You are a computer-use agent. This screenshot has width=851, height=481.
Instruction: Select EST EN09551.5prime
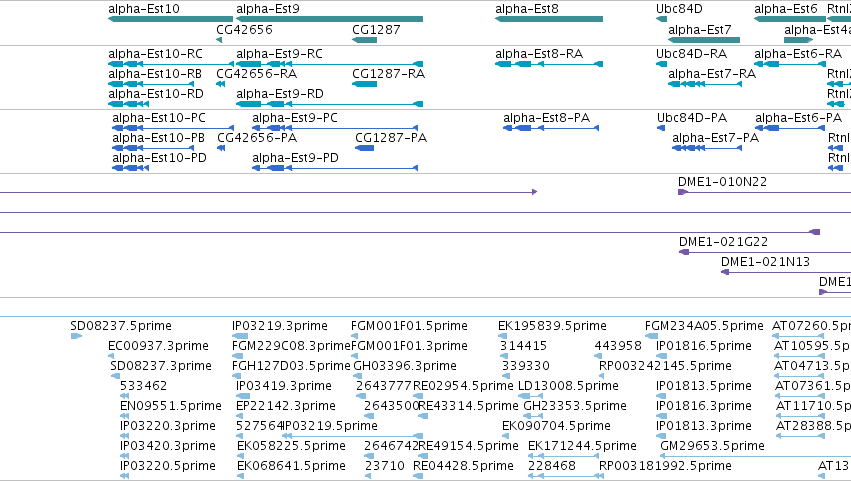[x=124, y=416]
